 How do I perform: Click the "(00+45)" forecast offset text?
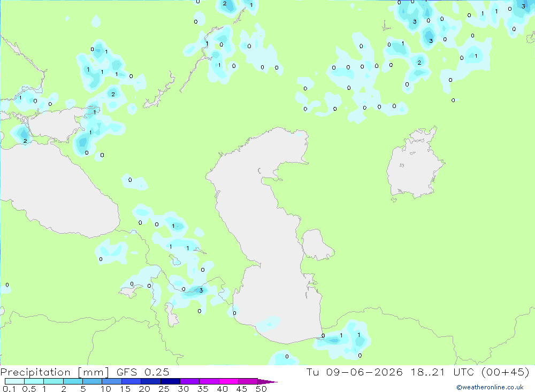pyautogui.click(x=506, y=372)
